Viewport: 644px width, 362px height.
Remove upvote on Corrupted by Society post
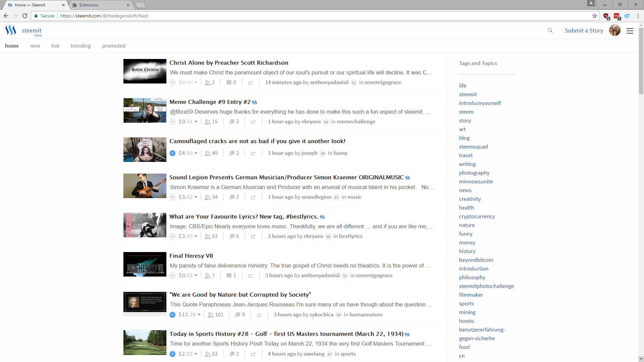[x=172, y=315]
